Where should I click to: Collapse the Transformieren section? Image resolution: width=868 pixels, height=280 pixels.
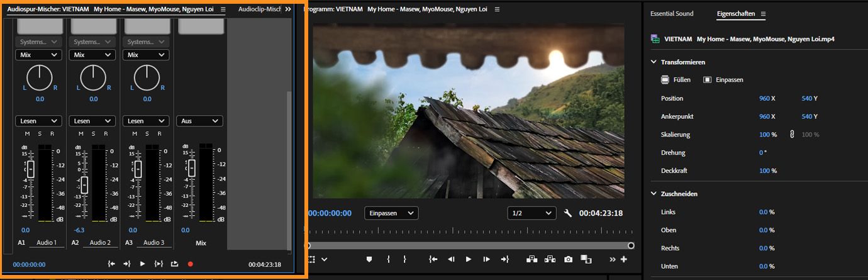(654, 62)
